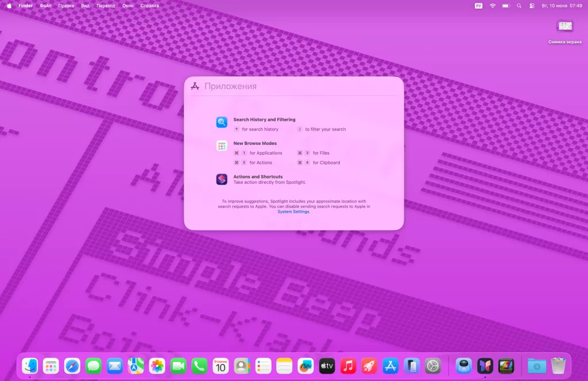
Task: Launch the Messages app
Action: (94, 365)
